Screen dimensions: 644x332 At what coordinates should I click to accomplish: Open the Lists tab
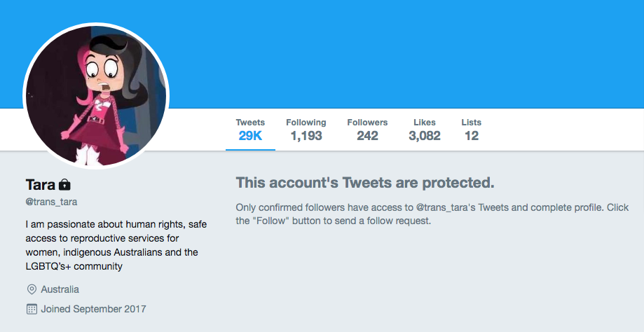point(471,130)
